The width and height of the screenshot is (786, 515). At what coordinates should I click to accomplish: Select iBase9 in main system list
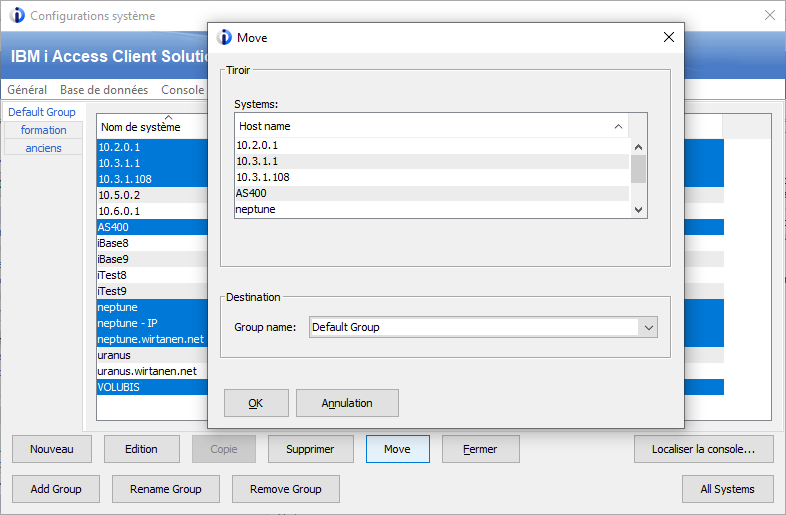152,259
